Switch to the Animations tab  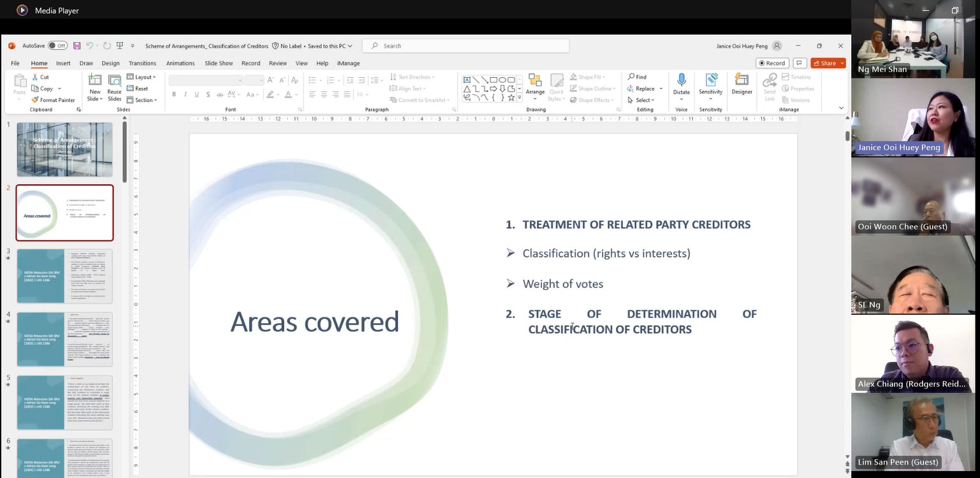pyautogui.click(x=180, y=63)
